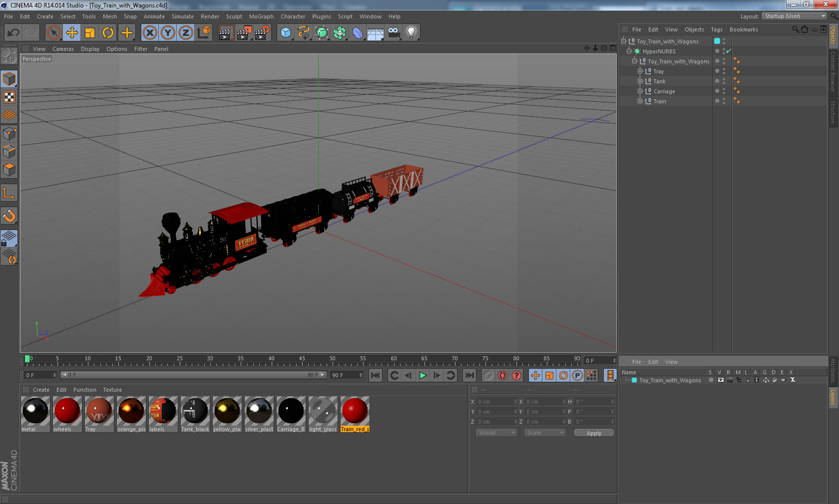
Task: Open the Scale mode dropdown
Action: coord(545,433)
